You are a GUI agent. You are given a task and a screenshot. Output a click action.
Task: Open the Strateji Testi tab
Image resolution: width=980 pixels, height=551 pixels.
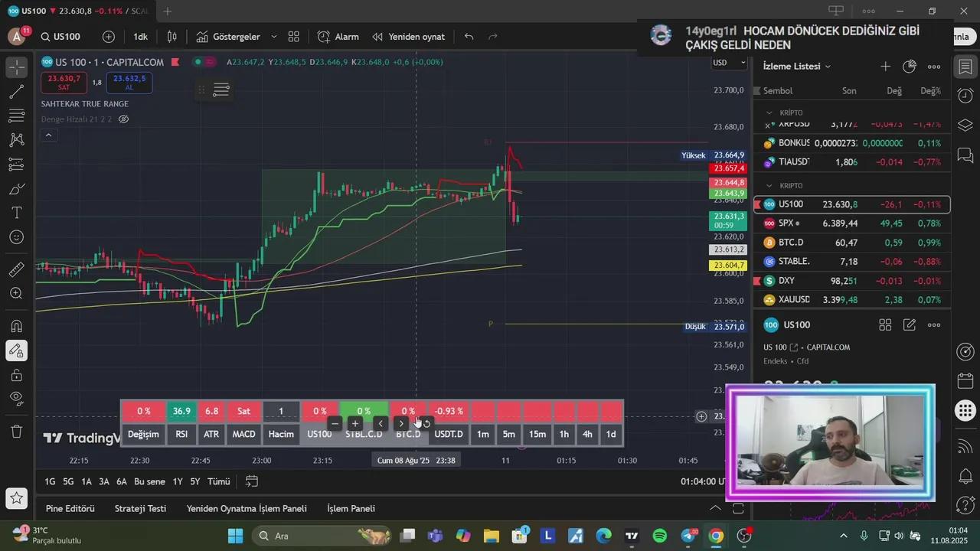pyautogui.click(x=140, y=508)
